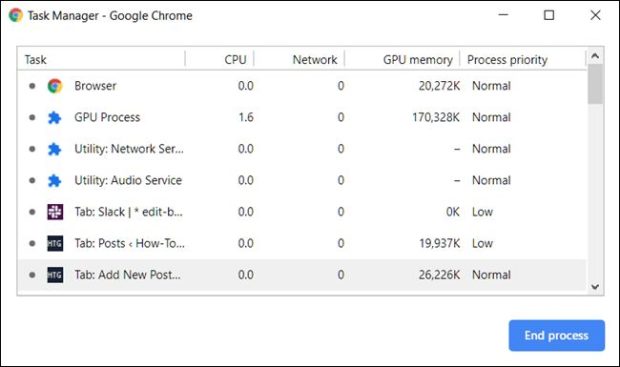620x367 pixels.
Task: Click the Chrome icon in the Browser row
Action: [55, 86]
